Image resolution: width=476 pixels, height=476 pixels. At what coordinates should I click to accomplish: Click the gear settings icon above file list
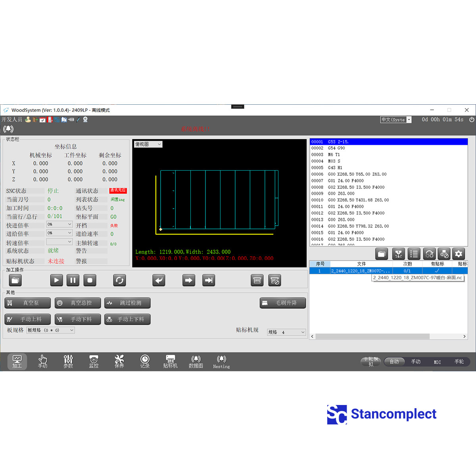[x=459, y=254]
